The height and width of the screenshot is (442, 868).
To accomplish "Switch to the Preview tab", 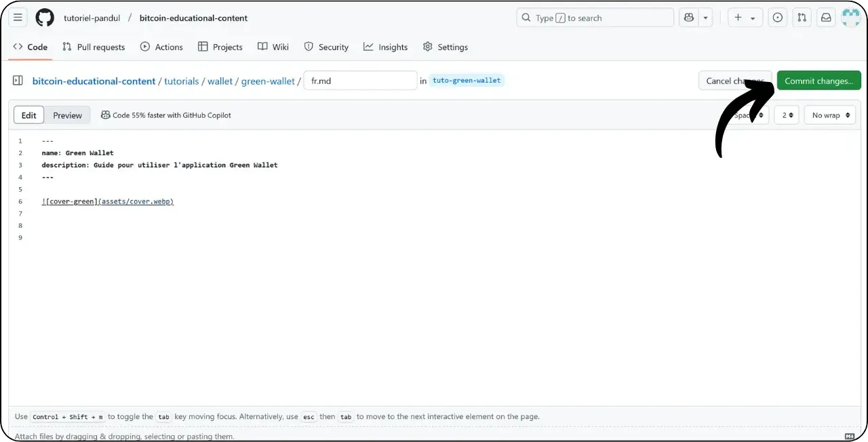I will pos(67,115).
